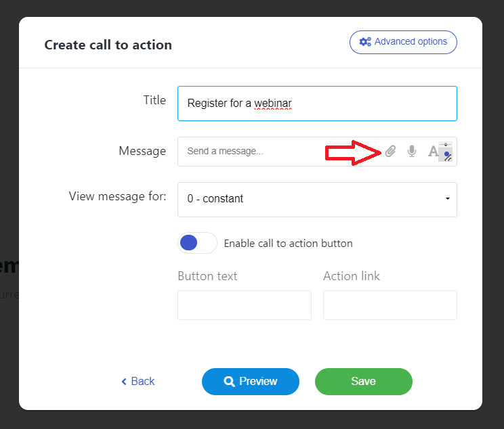This screenshot has height=429, width=504.
Task: Click the microphone voice message icon
Action: click(x=411, y=152)
